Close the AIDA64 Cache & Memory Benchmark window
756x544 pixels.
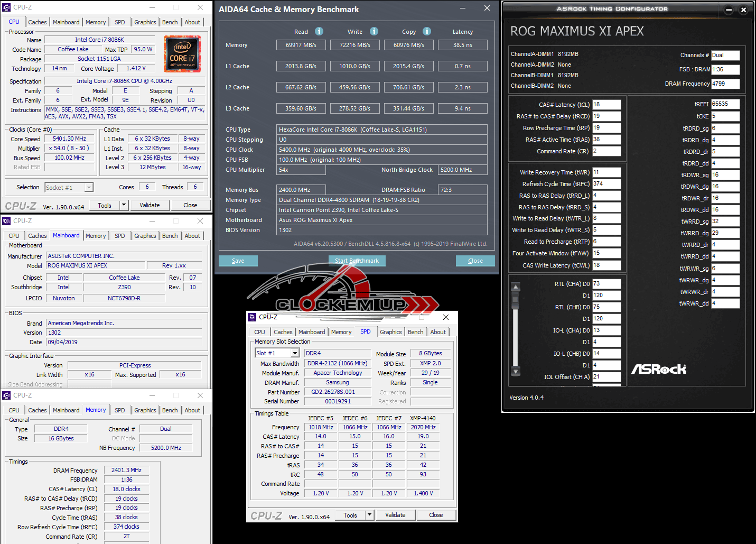click(x=487, y=8)
